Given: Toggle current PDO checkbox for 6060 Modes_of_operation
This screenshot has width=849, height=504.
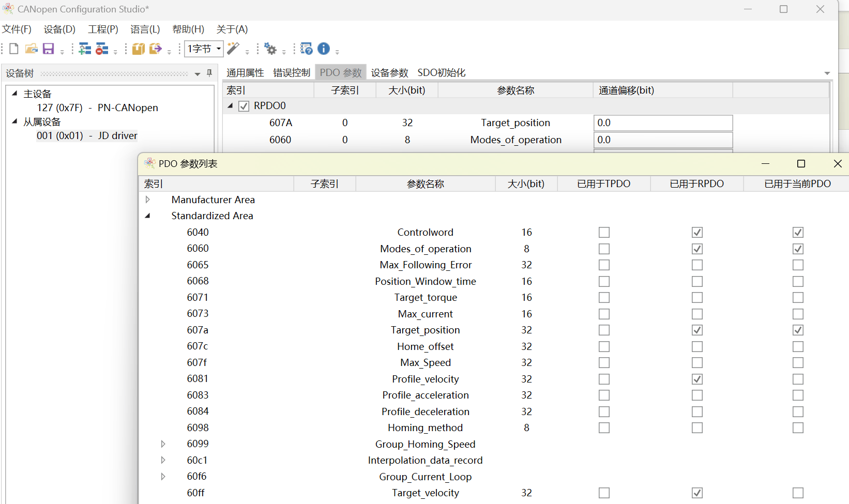Looking at the screenshot, I should tap(798, 249).
